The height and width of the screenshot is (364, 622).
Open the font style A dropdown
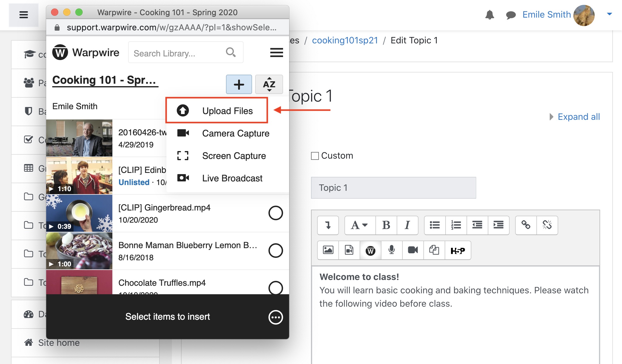tap(360, 225)
